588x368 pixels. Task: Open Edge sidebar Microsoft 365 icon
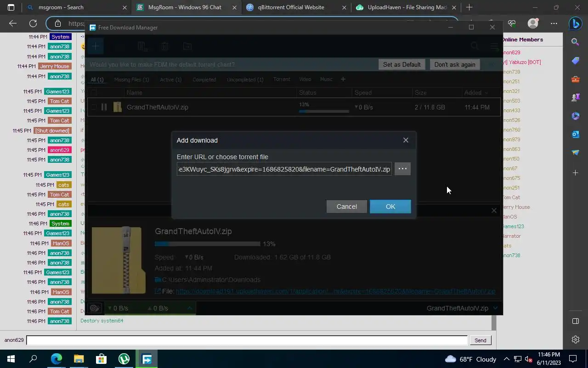pyautogui.click(x=575, y=116)
